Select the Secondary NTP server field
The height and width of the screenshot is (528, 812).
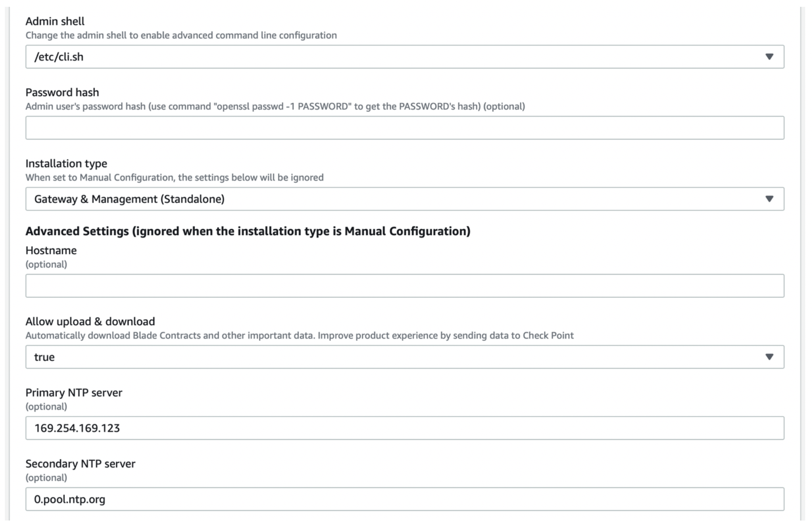tap(405, 499)
